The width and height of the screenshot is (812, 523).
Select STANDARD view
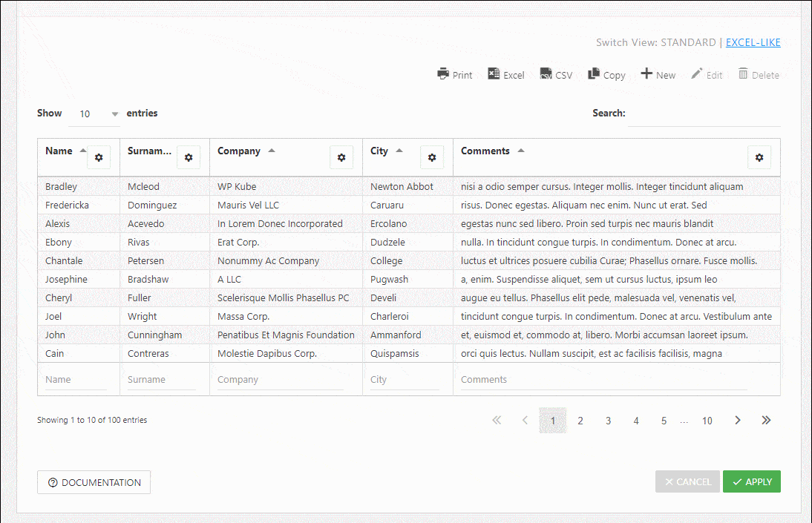pos(688,42)
